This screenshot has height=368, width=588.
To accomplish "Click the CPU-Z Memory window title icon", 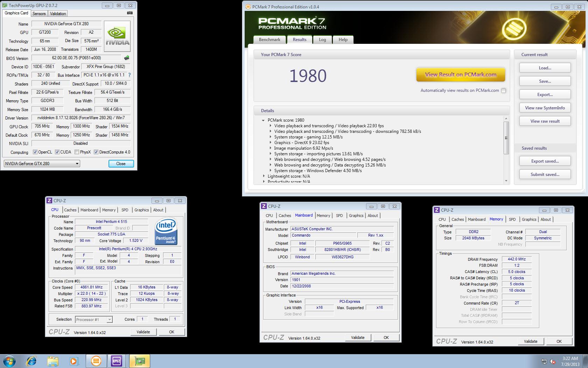I will click(x=437, y=210).
